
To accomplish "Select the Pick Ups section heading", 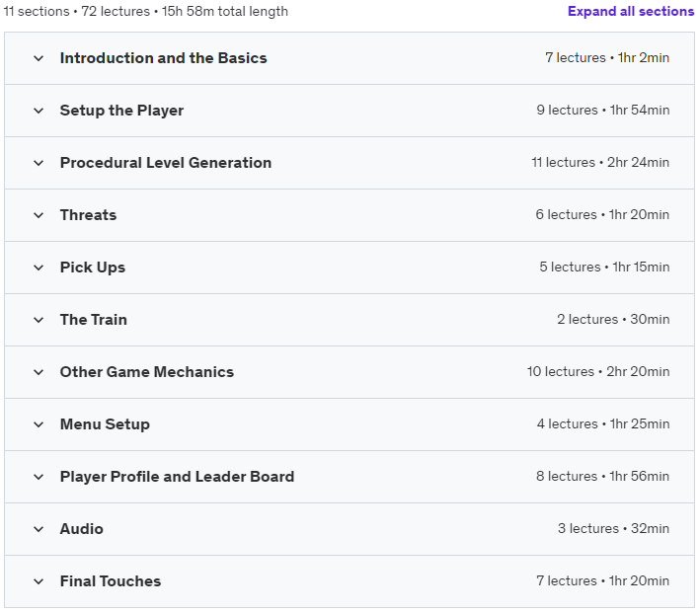I will pyautogui.click(x=93, y=268).
